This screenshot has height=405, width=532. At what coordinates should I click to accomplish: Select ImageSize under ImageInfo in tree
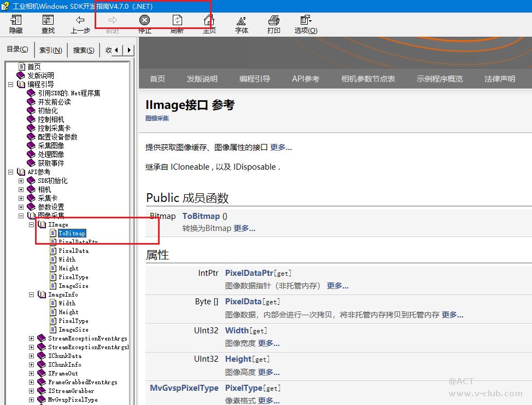click(73, 329)
